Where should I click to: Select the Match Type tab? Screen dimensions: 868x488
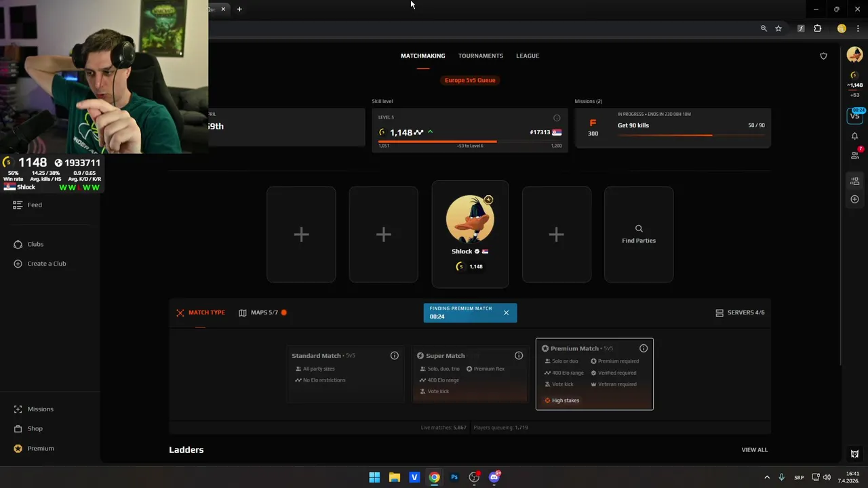coord(201,312)
